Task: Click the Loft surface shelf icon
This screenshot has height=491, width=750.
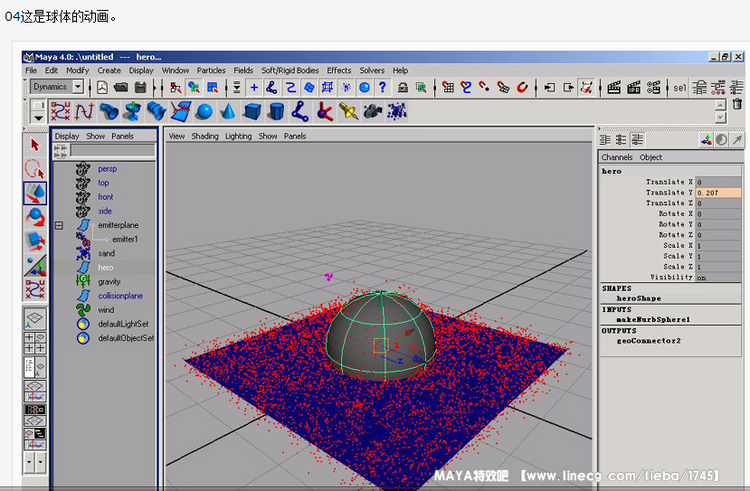Action: (x=156, y=112)
